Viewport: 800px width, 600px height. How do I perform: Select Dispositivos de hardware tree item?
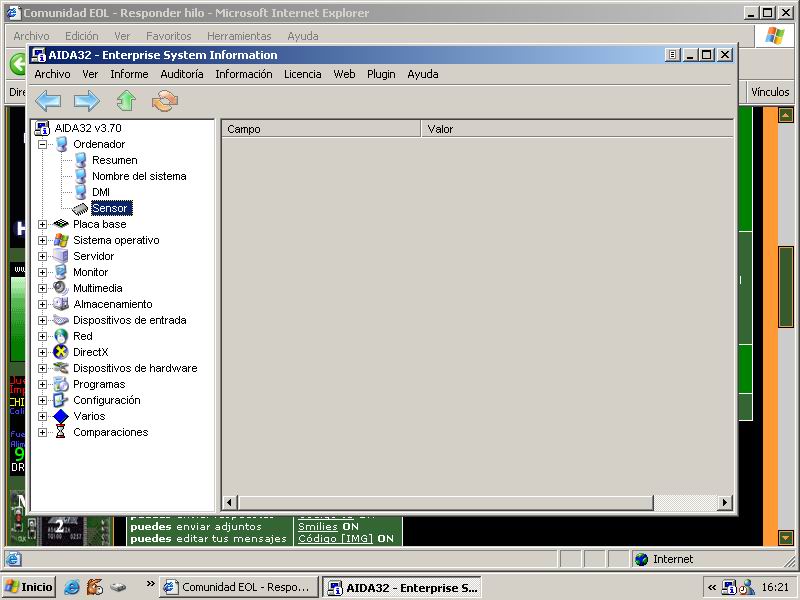pos(135,368)
